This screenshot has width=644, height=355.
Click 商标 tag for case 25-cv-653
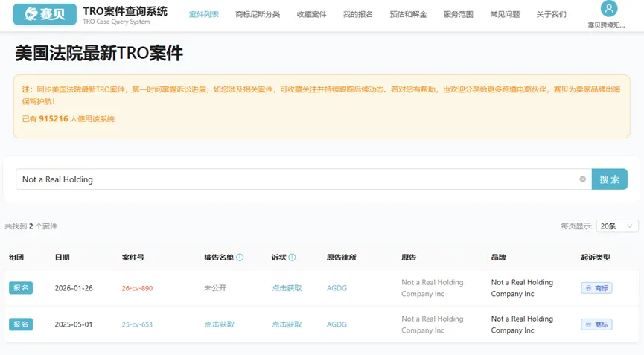596,324
